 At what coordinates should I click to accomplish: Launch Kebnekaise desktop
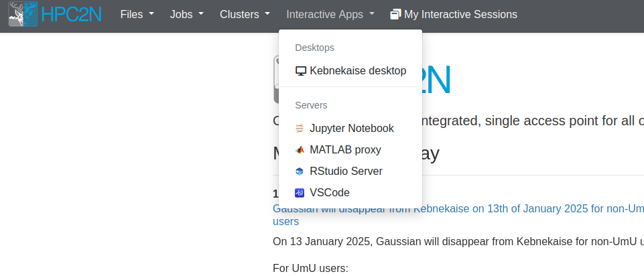350,70
